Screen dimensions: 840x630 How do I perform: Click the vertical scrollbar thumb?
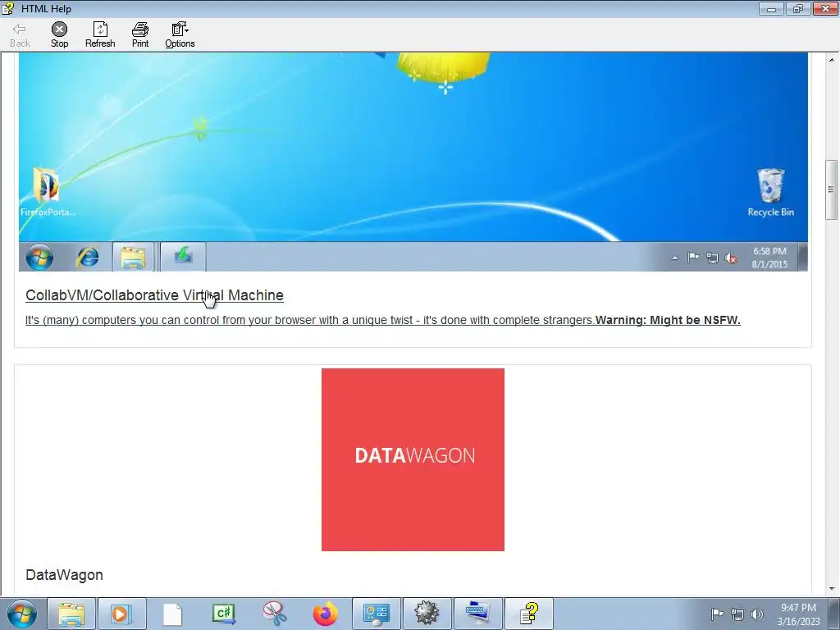(832, 189)
